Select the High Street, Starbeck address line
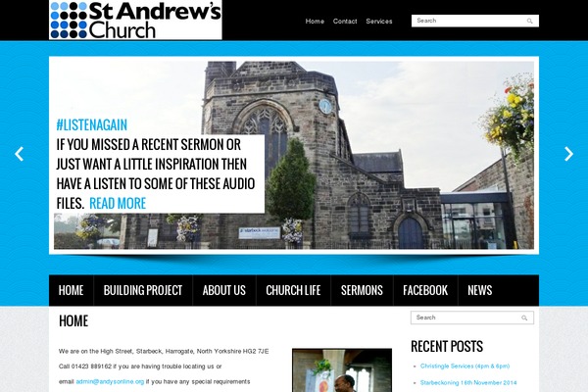This screenshot has height=392, width=588. 164,352
